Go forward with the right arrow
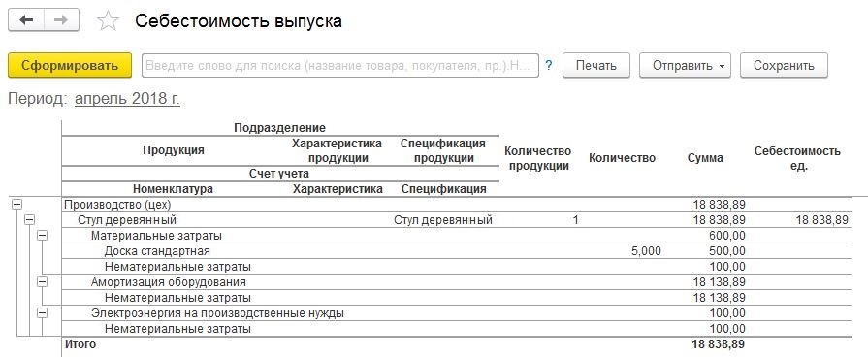 click(x=61, y=20)
